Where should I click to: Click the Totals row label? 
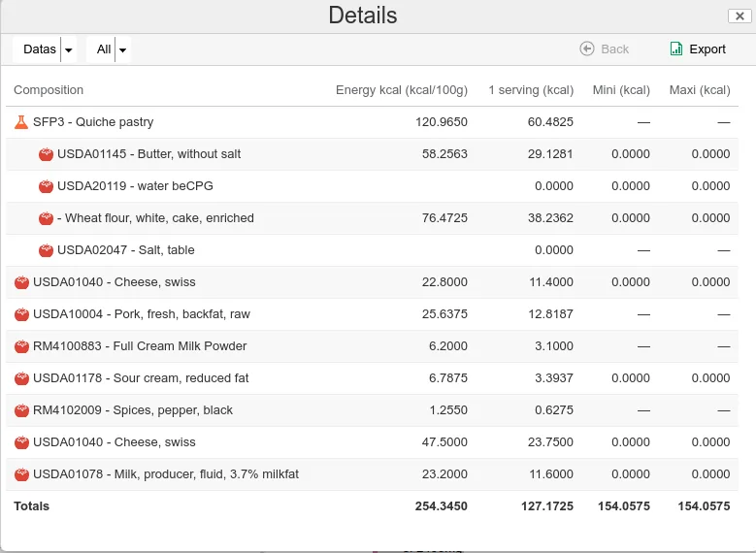tap(31, 506)
